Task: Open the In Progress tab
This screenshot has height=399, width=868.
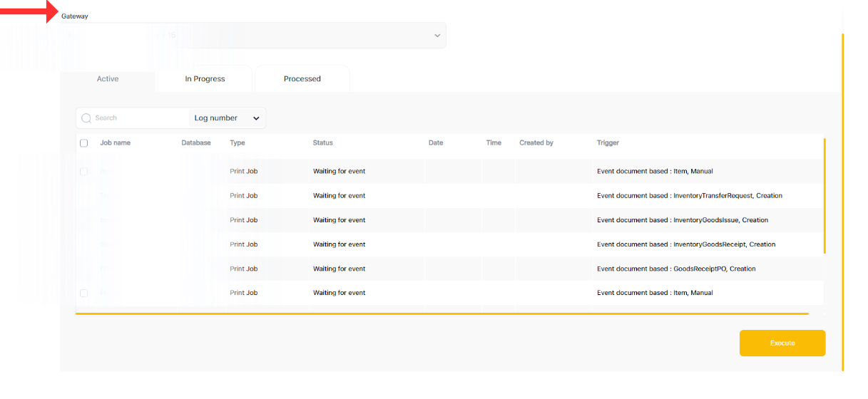Action: (205, 79)
